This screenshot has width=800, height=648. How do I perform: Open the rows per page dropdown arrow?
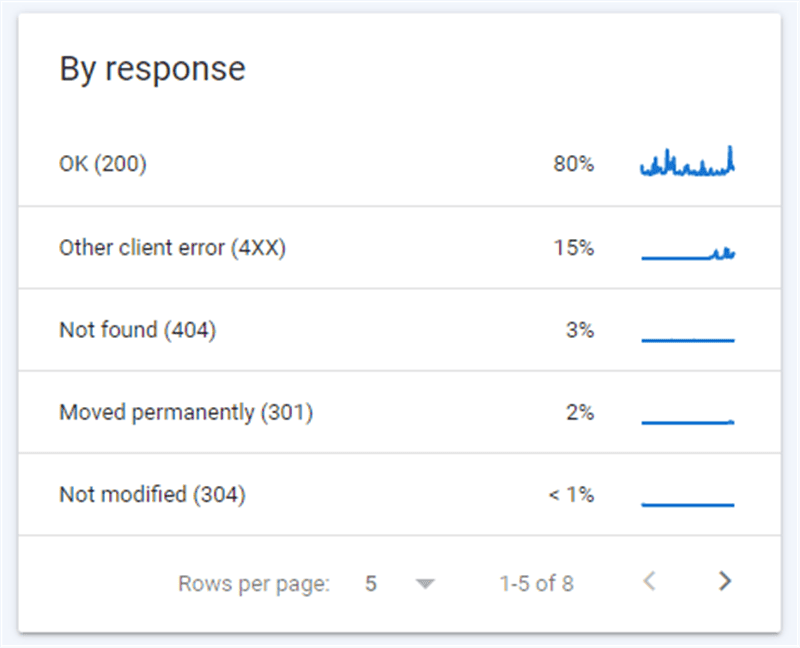point(425,584)
